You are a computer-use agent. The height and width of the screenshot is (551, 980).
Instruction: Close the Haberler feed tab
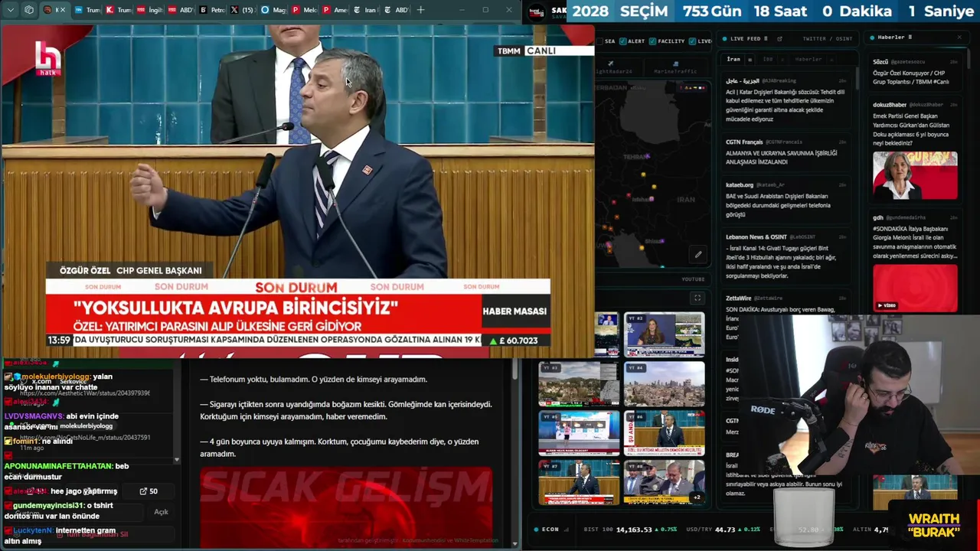pyautogui.click(x=830, y=59)
